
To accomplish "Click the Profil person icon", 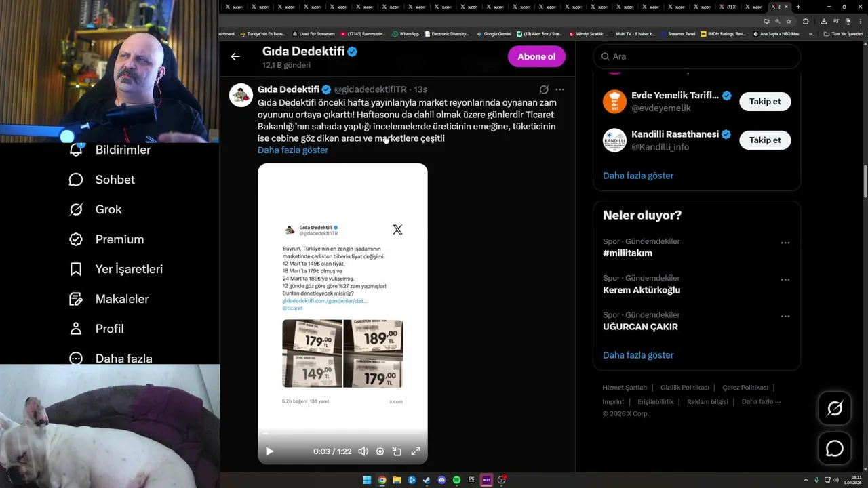I will click(x=76, y=329).
